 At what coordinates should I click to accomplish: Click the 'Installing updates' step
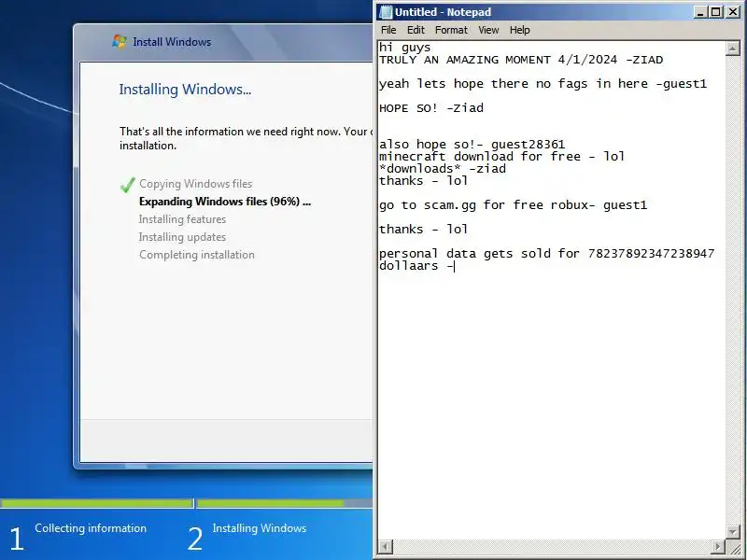[x=182, y=237]
